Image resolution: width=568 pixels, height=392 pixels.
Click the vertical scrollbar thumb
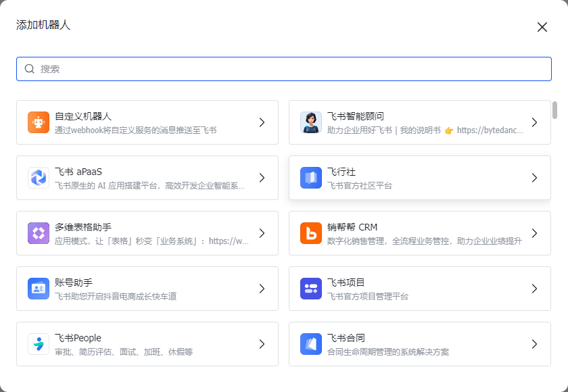(554, 110)
